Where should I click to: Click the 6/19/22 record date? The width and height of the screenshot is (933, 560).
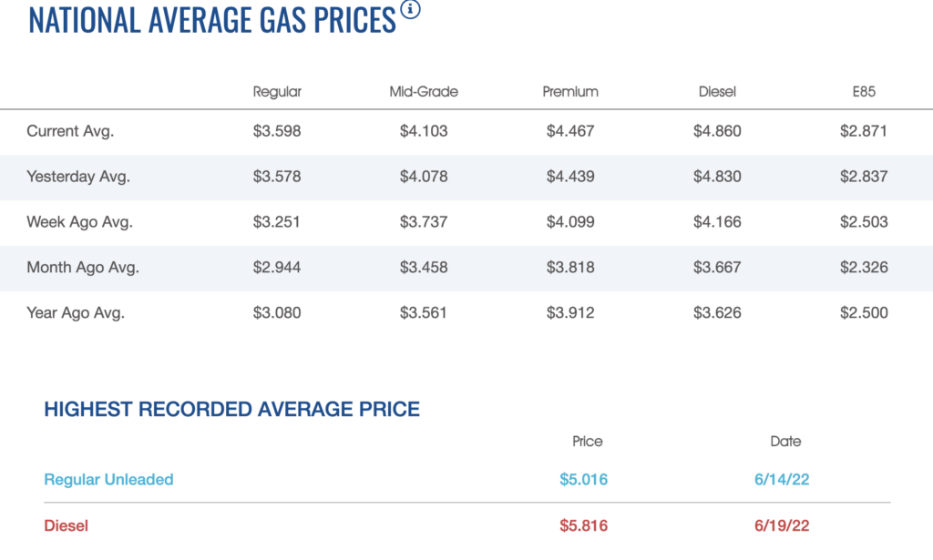coord(782,525)
